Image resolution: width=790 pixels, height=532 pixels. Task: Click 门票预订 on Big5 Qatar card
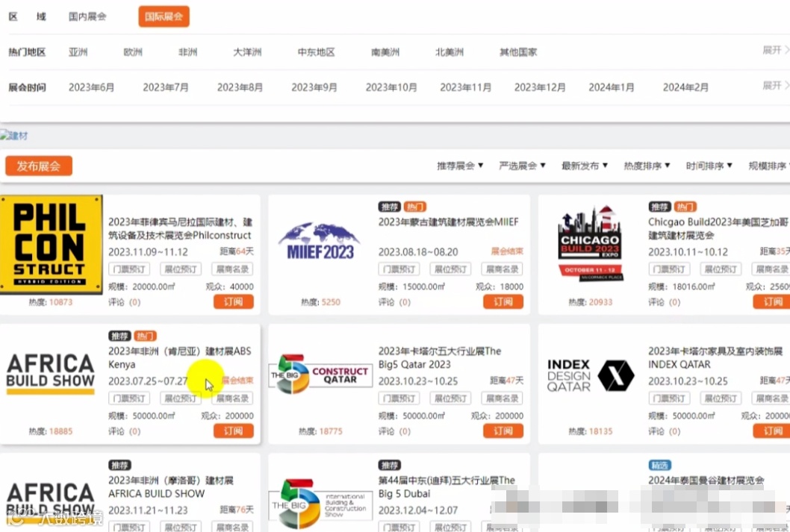click(399, 398)
